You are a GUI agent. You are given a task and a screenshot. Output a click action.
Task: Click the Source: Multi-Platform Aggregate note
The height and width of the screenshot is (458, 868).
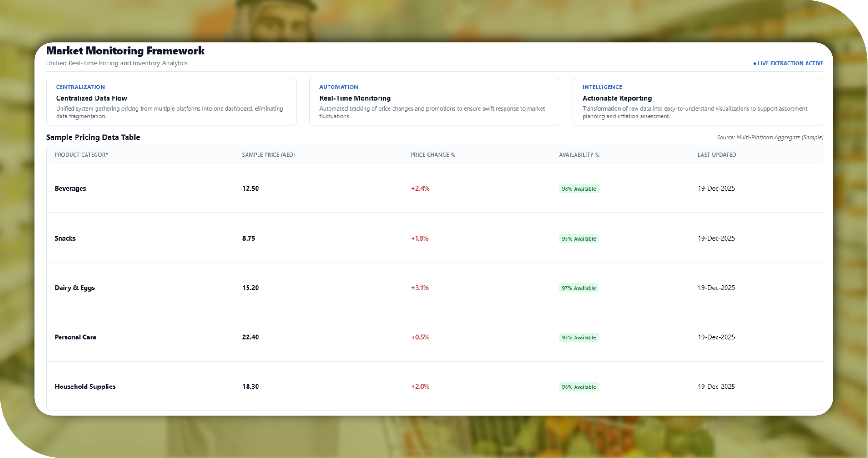click(770, 137)
